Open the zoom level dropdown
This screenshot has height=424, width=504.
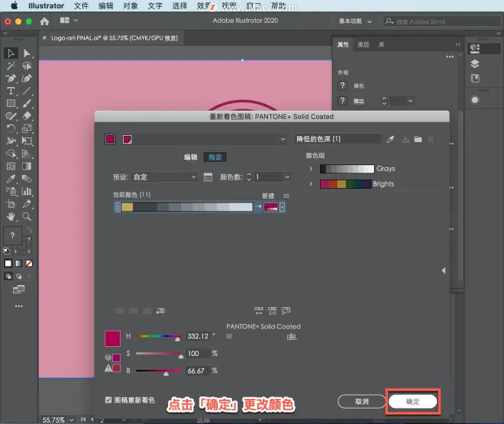coord(71,420)
